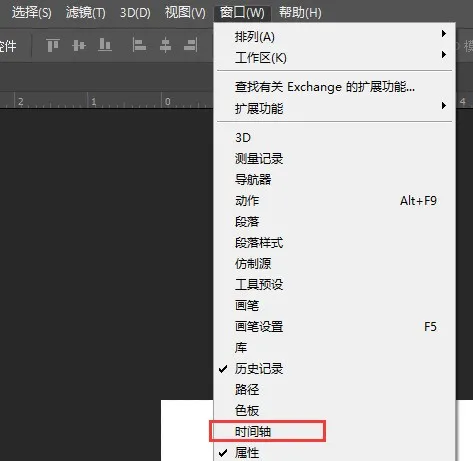Image resolution: width=473 pixels, height=461 pixels.
Task: Show the 色板 panel
Action: click(334, 411)
